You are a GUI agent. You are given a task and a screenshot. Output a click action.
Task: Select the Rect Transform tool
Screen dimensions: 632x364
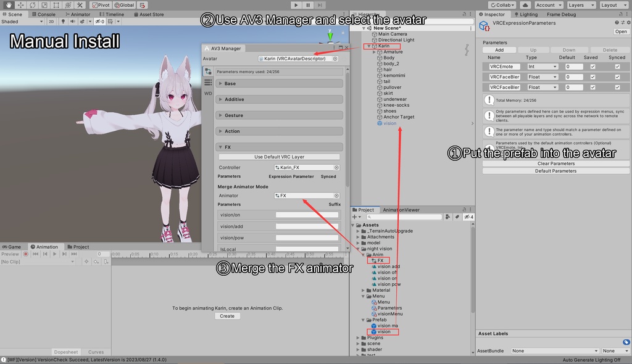tap(56, 5)
